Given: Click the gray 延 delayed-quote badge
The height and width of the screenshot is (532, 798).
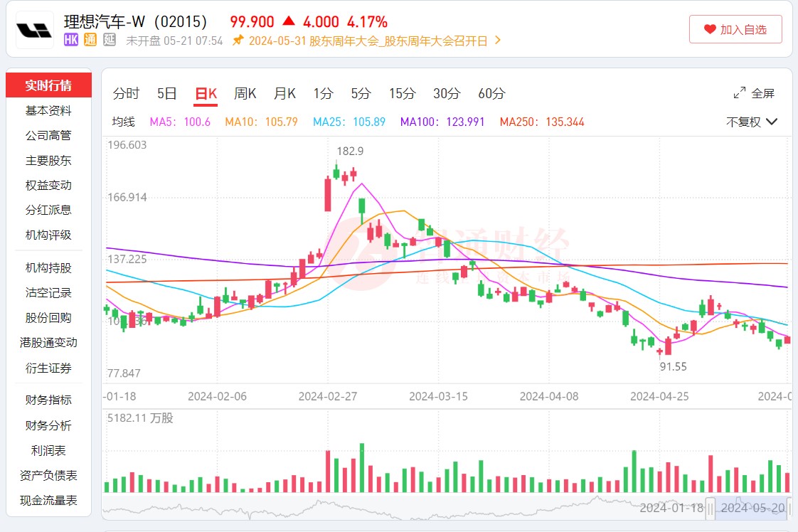Looking at the screenshot, I should coord(109,41).
